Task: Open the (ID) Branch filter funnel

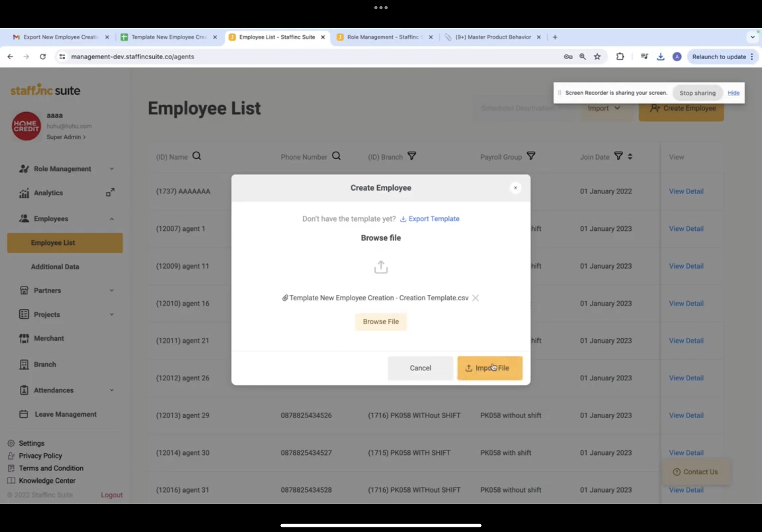Action: click(411, 156)
